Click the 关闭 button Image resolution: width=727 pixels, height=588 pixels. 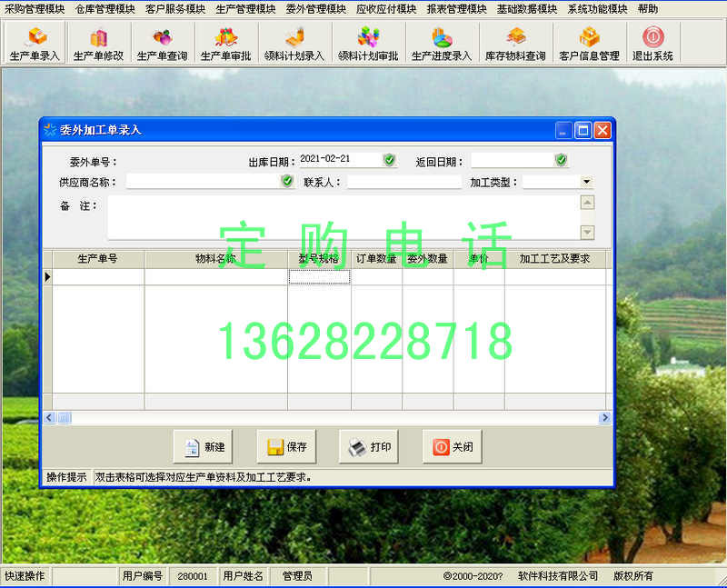click(453, 447)
